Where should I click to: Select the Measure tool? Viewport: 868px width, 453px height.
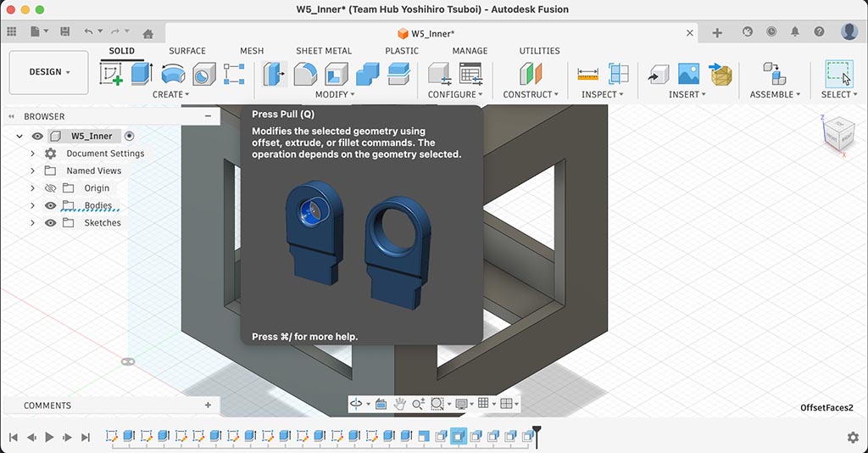coord(588,74)
